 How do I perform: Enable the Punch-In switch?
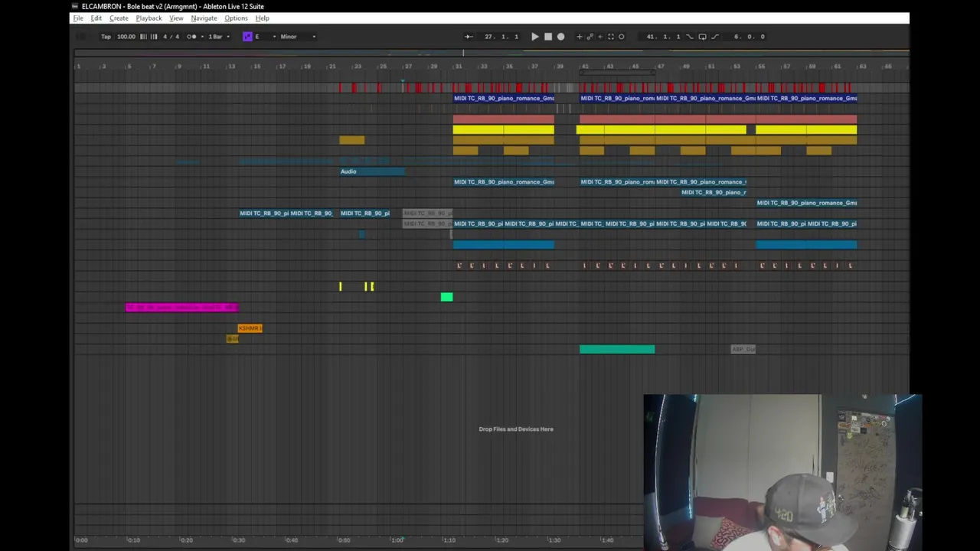[689, 37]
